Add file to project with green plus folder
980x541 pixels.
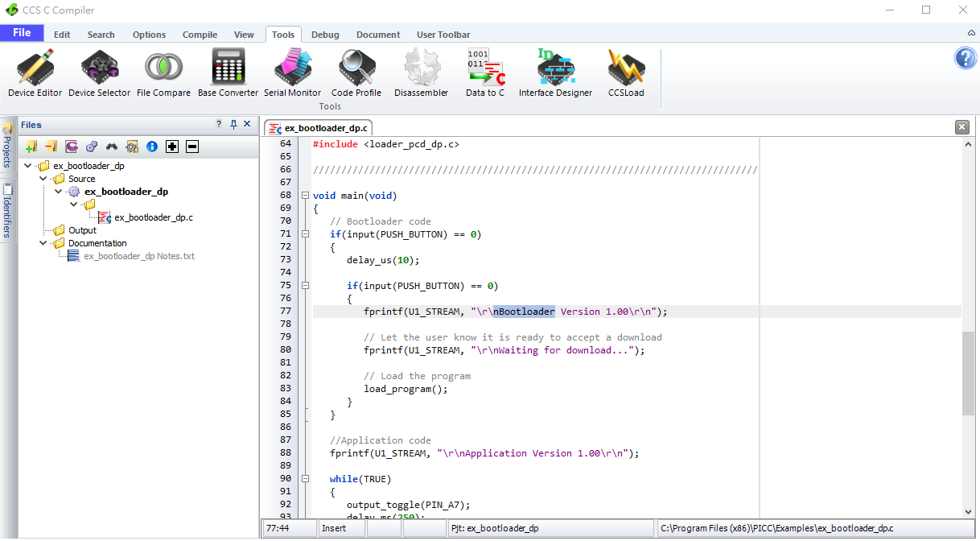click(x=31, y=147)
